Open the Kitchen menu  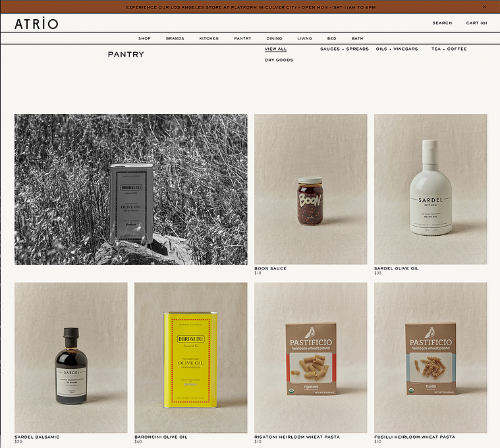coord(209,38)
